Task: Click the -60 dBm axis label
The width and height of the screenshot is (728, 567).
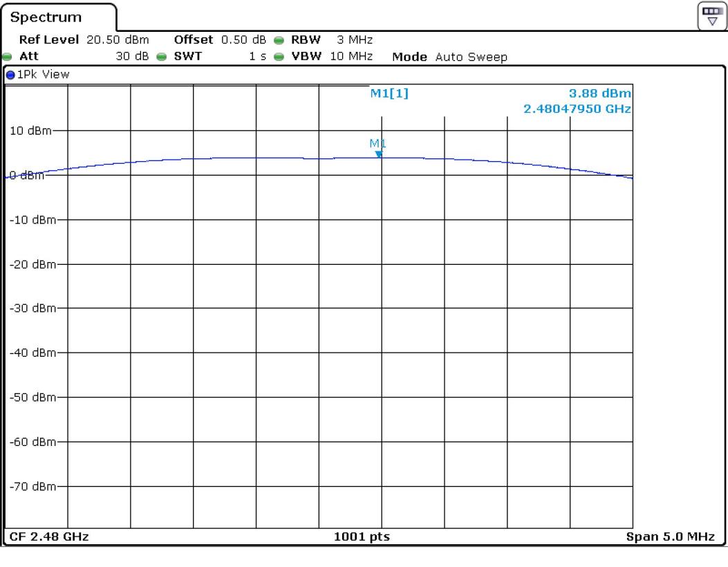Action: (x=32, y=442)
